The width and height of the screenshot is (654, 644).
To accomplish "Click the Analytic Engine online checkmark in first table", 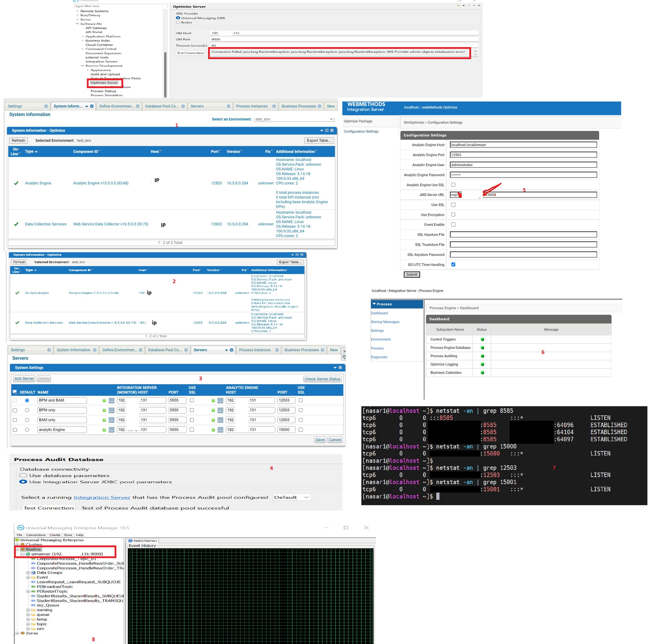I will [16, 183].
